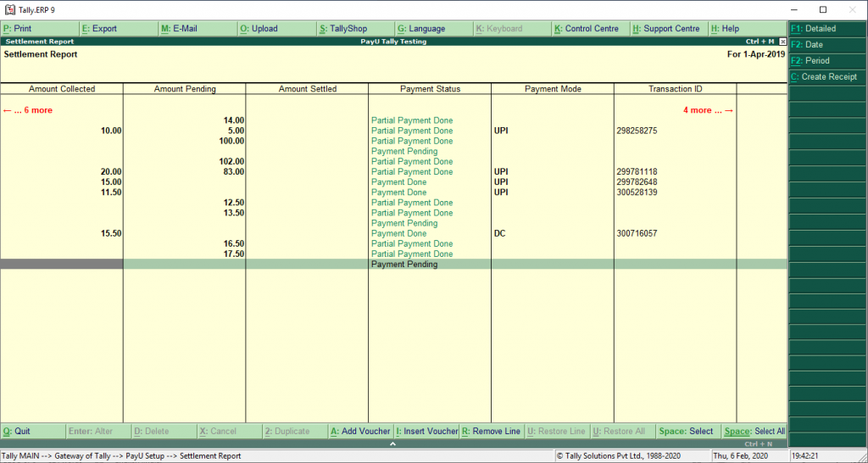868x463 pixels.
Task: Click the Payment Status column header
Action: click(430, 89)
